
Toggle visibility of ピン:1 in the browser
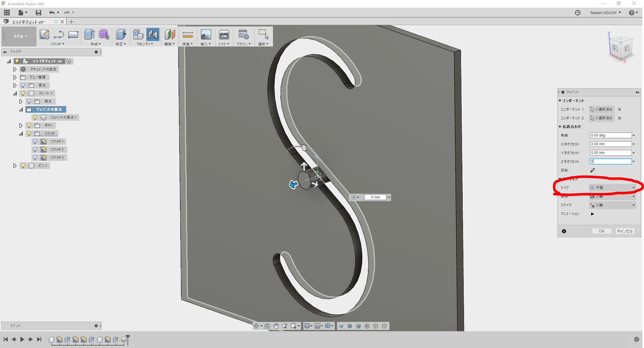click(x=22, y=166)
